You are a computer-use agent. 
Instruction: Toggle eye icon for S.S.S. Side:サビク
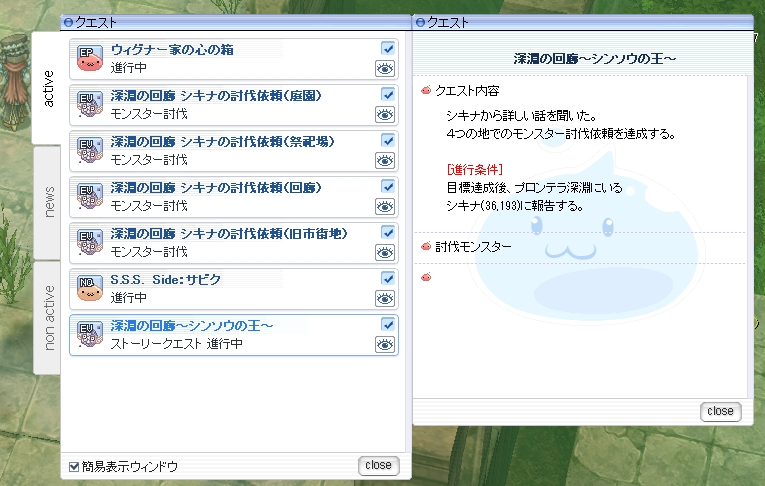385,299
